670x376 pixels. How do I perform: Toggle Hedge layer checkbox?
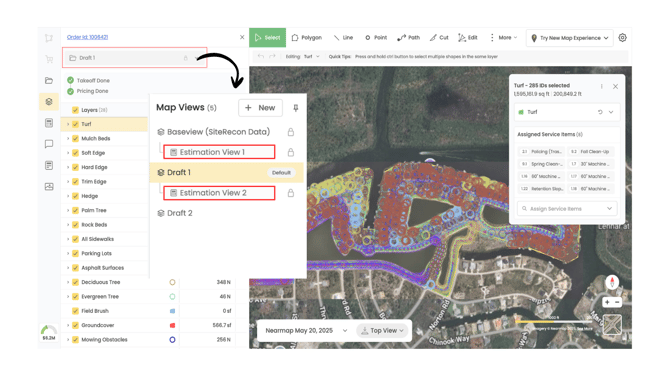(75, 196)
